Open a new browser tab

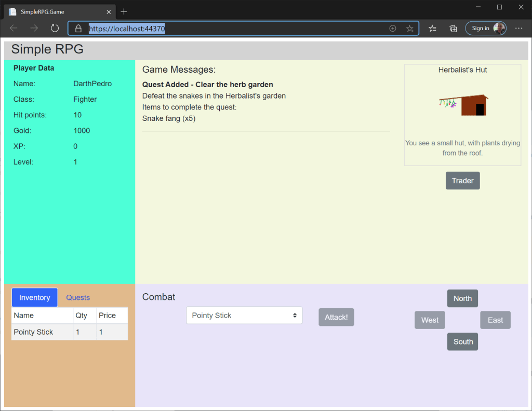pos(124,11)
